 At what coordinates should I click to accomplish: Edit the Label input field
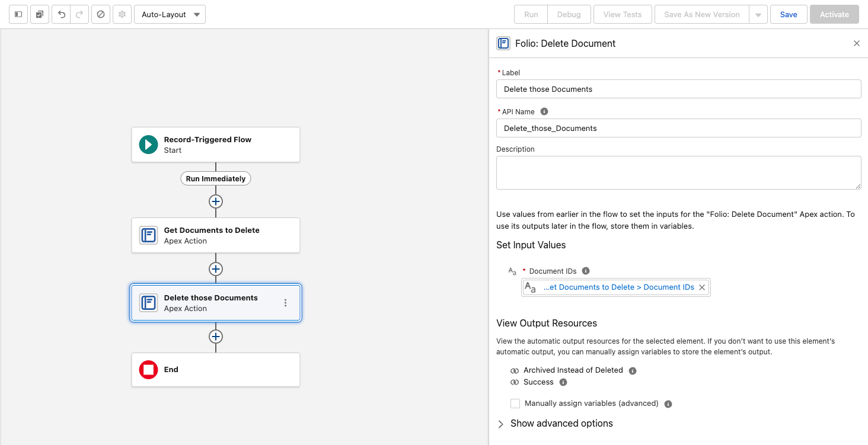pyautogui.click(x=678, y=89)
